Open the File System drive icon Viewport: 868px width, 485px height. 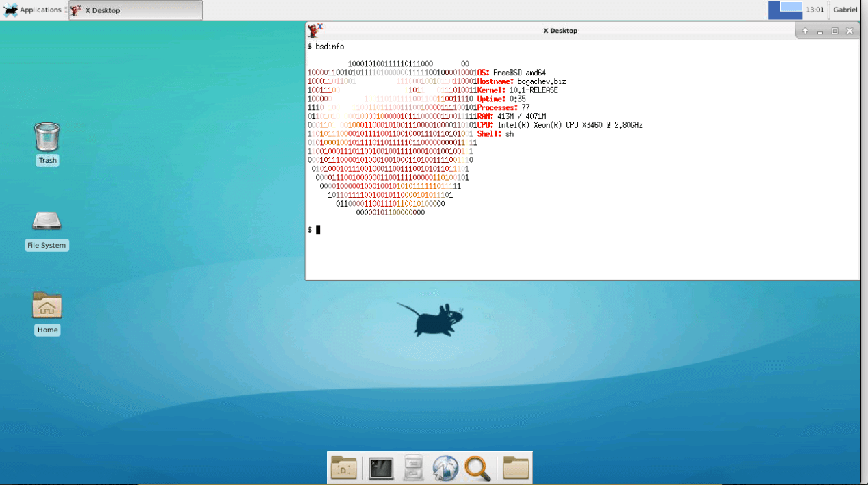47,222
